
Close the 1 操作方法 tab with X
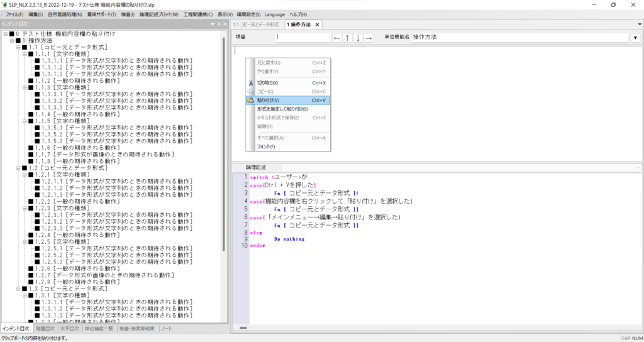[317, 25]
